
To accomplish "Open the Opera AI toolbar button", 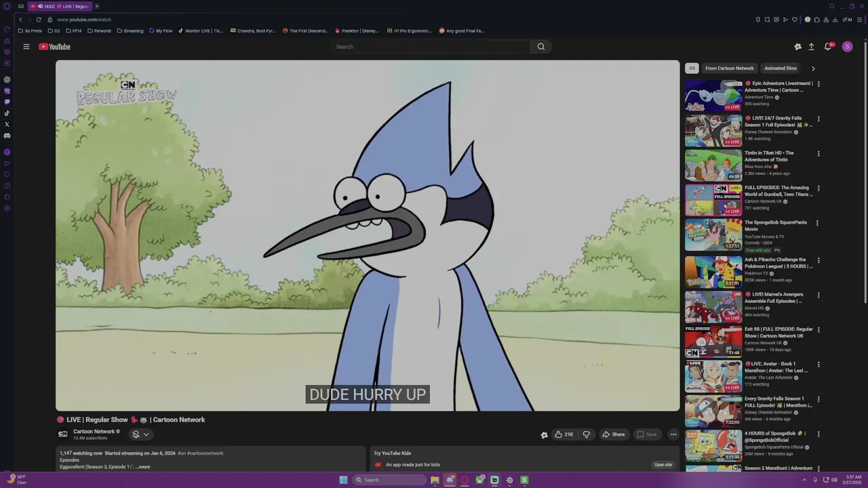I will tap(847, 20).
